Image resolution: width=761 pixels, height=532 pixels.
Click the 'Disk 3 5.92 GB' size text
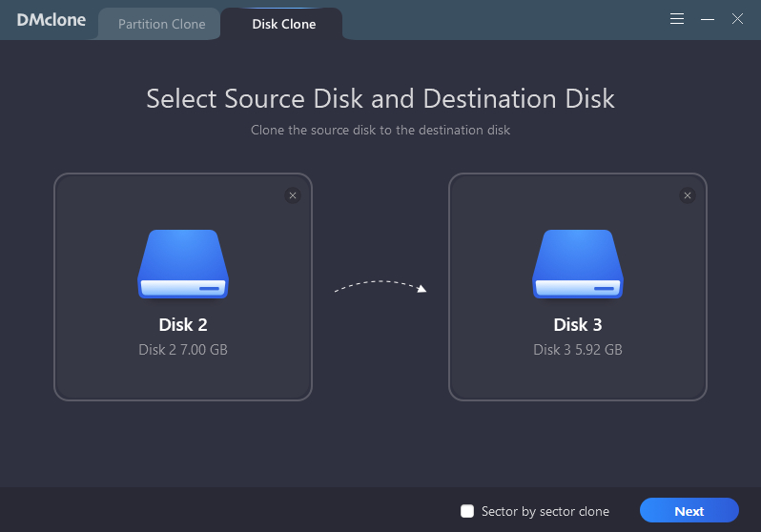coord(578,350)
